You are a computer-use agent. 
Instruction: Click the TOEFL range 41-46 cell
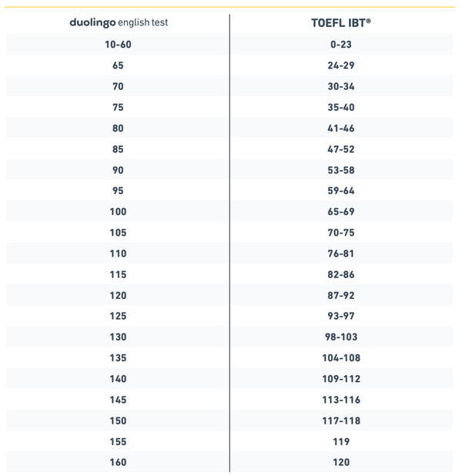click(340, 128)
